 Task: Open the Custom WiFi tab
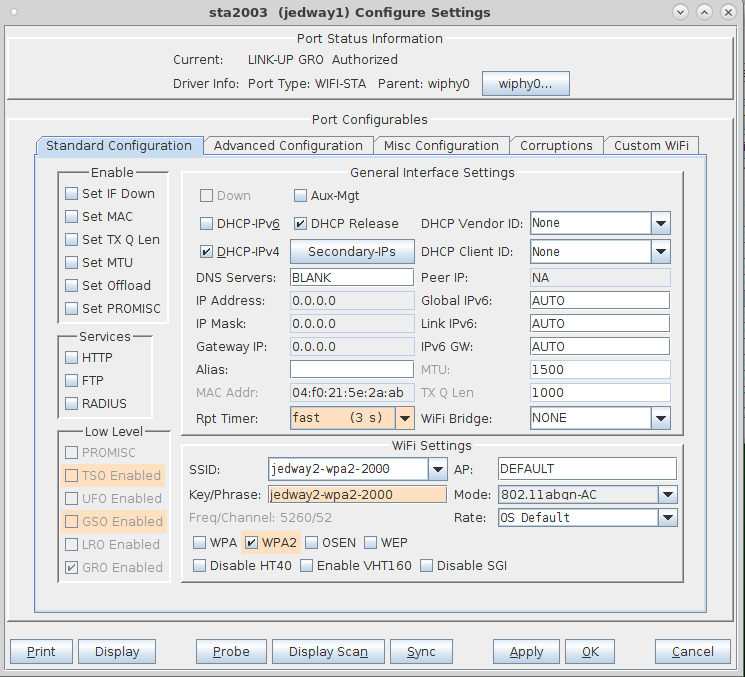pyautogui.click(x=651, y=145)
